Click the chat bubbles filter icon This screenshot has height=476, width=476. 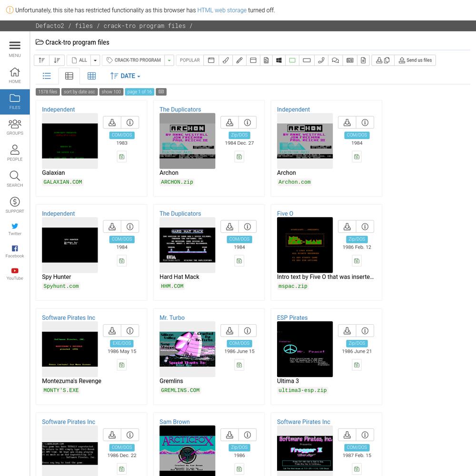pyautogui.click(x=335, y=60)
